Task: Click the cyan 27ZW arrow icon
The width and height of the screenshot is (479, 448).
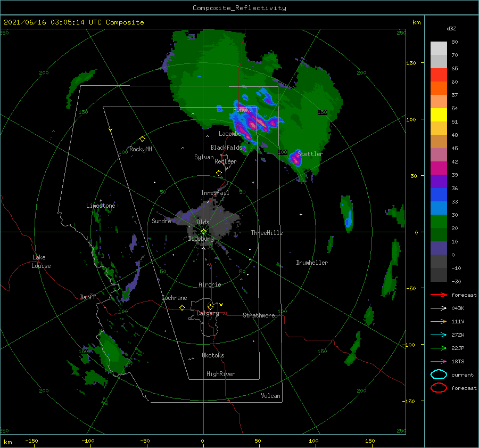Action: point(439,335)
